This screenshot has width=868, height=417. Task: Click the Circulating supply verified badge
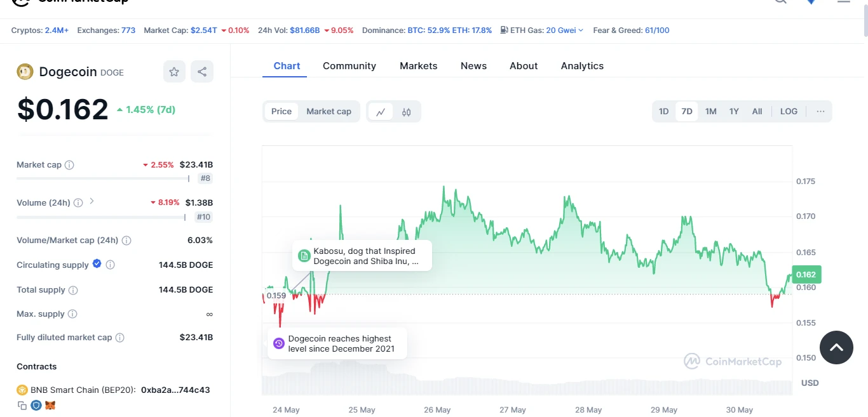coord(97,264)
